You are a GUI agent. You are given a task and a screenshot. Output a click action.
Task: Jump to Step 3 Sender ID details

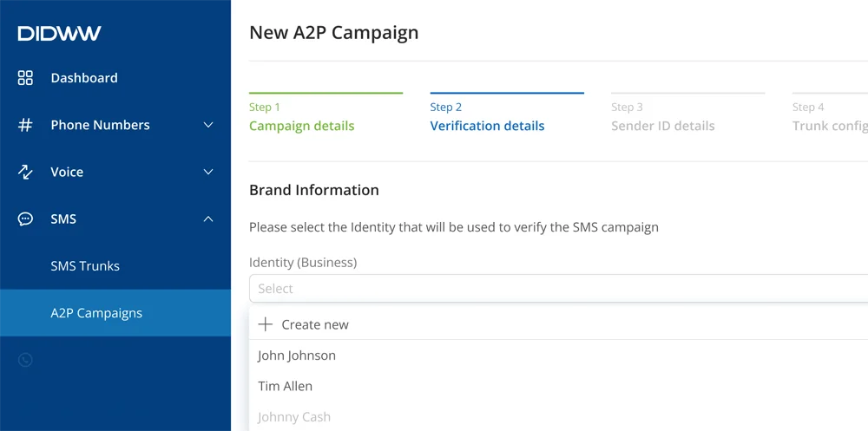[662, 126]
